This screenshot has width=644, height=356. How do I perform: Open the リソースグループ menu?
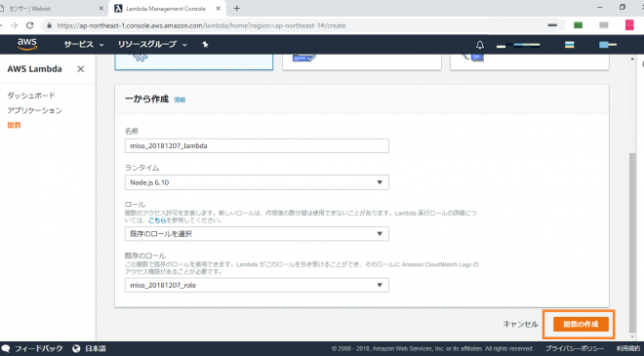point(152,44)
